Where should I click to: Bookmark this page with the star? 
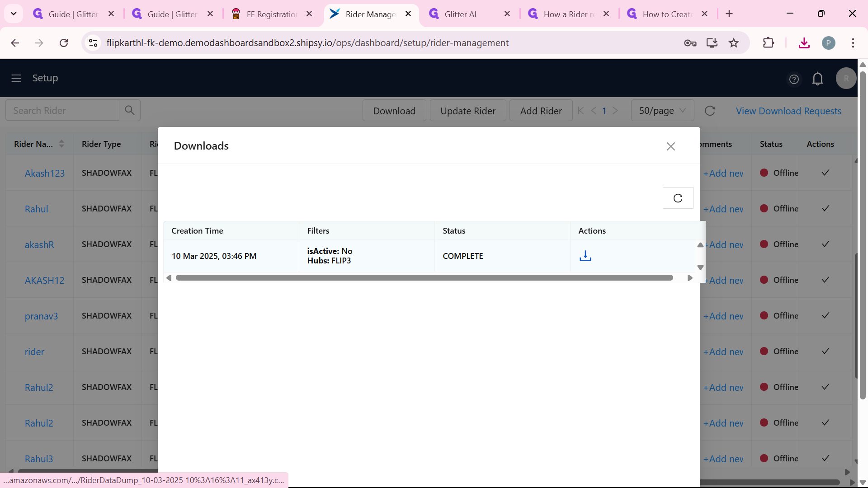(734, 43)
